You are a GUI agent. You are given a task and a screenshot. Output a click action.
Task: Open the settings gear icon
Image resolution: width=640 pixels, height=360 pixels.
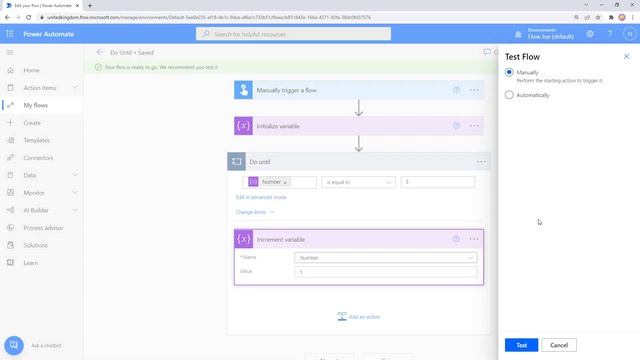[x=590, y=34]
